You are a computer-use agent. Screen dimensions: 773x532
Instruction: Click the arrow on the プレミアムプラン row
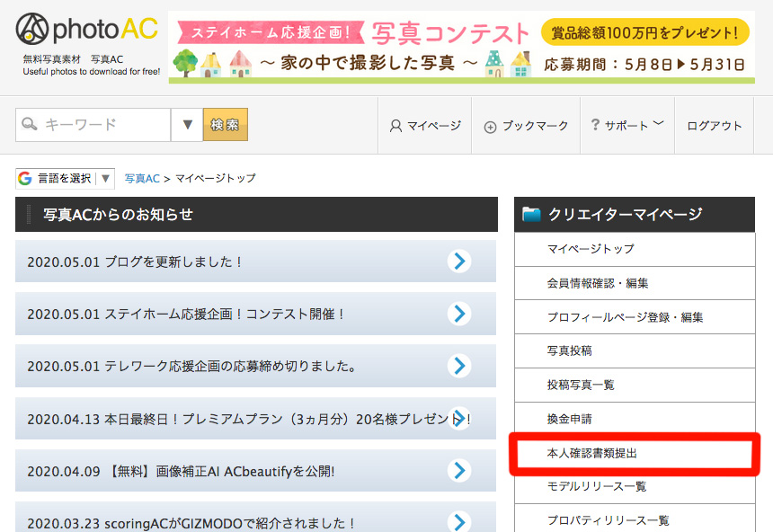point(459,418)
